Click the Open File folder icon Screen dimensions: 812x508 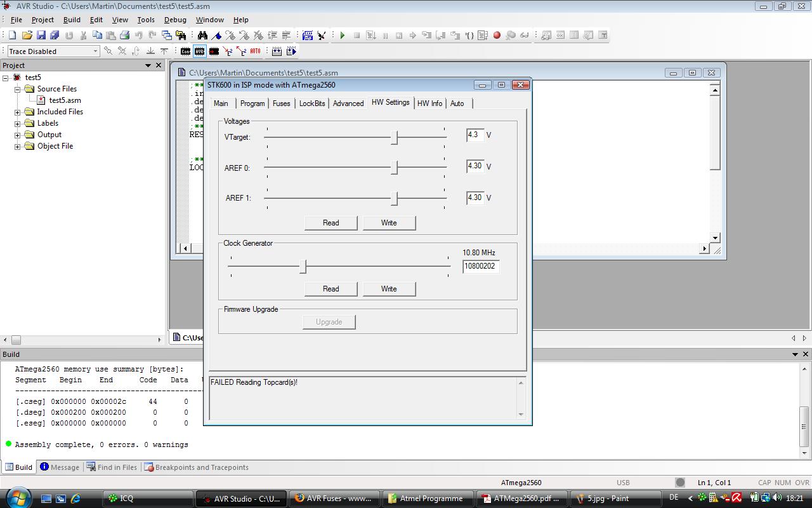click(27, 36)
